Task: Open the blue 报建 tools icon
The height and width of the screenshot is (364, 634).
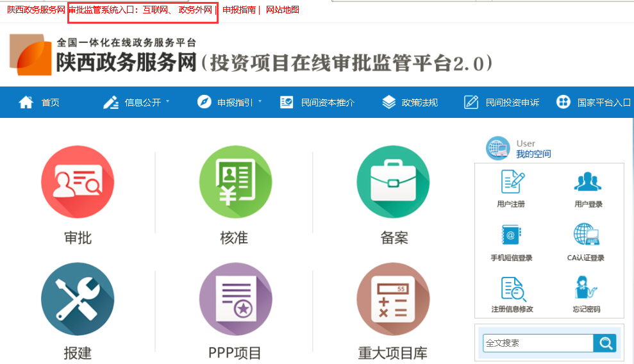Action: click(x=78, y=299)
